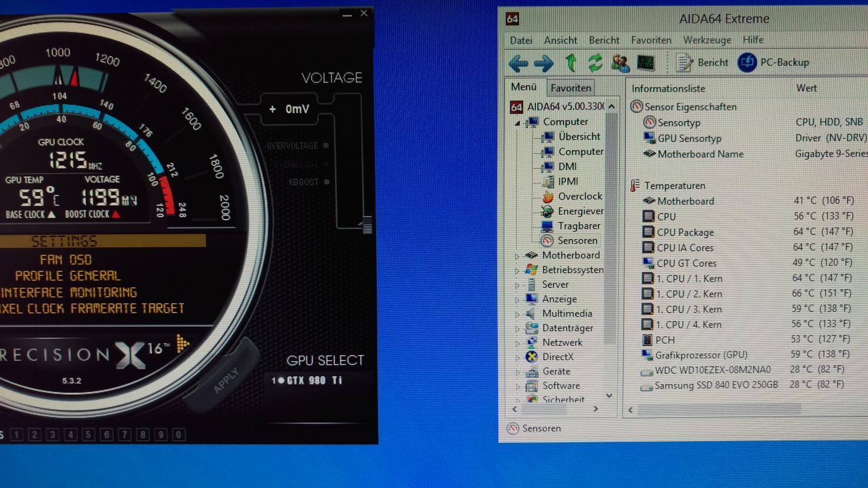This screenshot has width=868, height=488.
Task: Click the green up arrow toolbar icon
Action: pyautogui.click(x=571, y=62)
